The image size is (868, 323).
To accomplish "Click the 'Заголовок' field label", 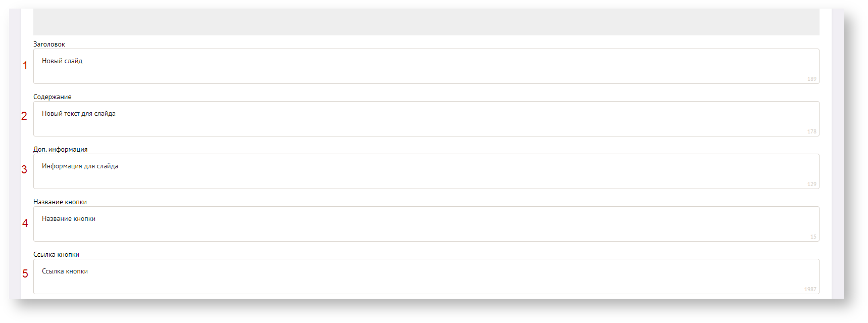I will click(x=49, y=44).
